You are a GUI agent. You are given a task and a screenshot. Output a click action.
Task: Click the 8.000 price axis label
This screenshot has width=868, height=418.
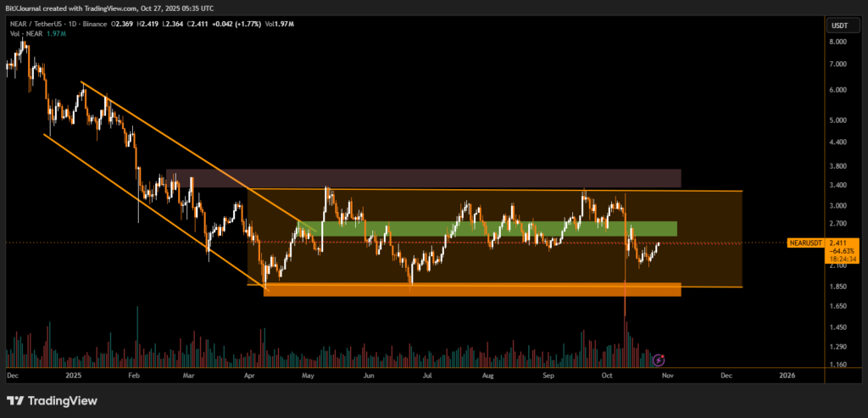pos(838,42)
